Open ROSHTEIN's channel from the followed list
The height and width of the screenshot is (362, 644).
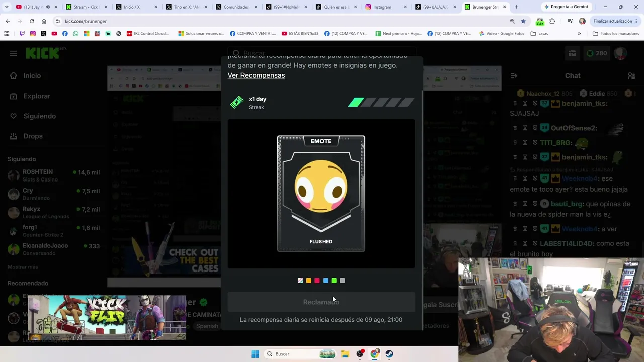point(53,175)
